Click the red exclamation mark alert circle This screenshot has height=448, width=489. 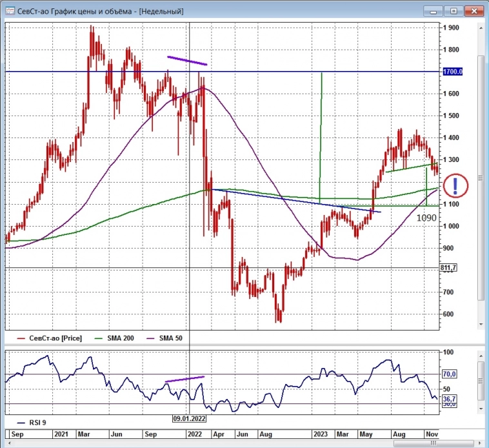coord(455,186)
